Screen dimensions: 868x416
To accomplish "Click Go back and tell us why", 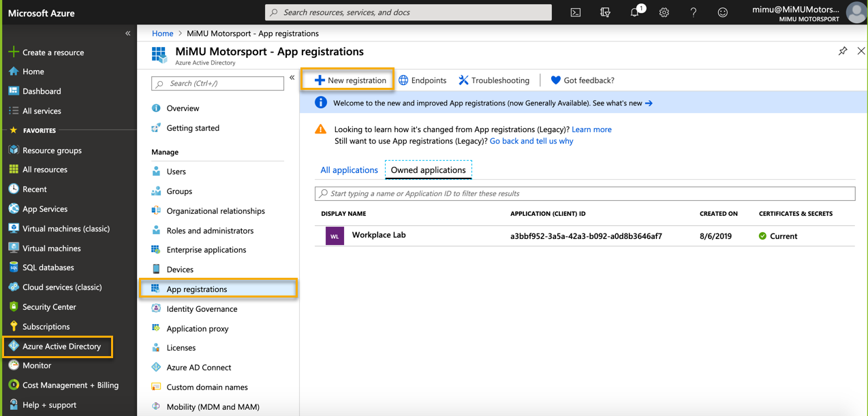I will [x=531, y=141].
